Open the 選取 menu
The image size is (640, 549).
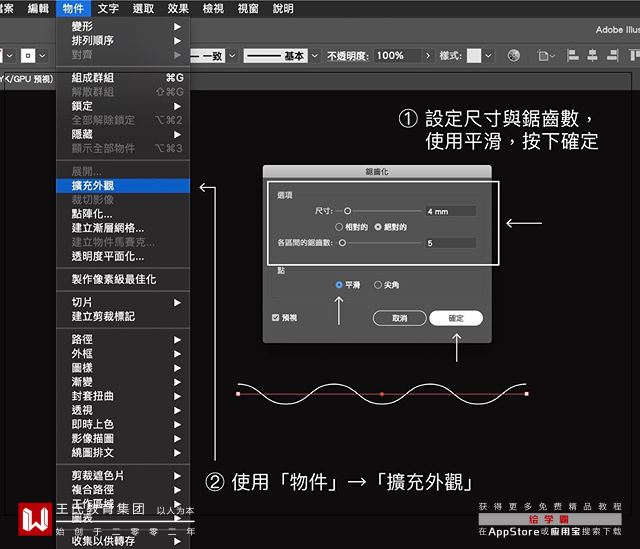click(143, 8)
